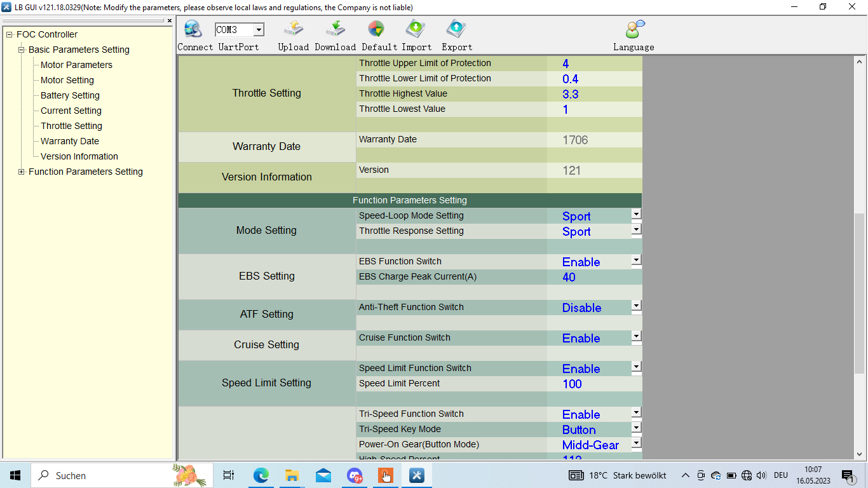Open the Speed-Loop Mode Setting dropdown

636,215
